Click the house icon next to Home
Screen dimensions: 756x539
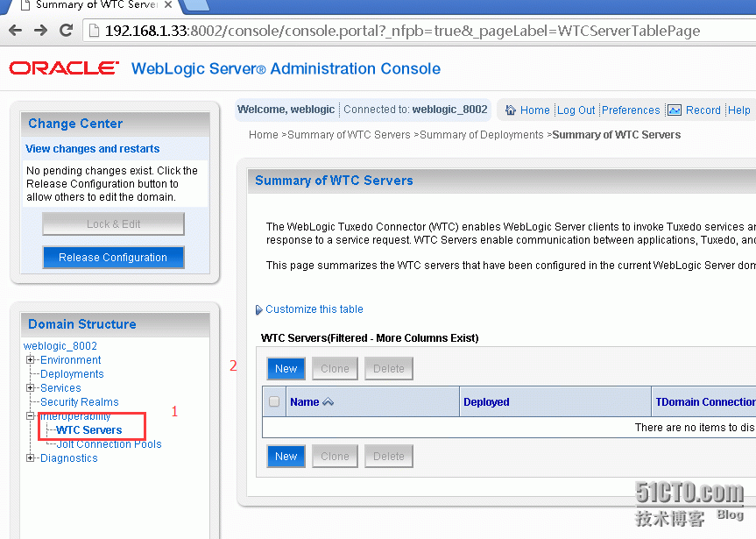click(510, 110)
